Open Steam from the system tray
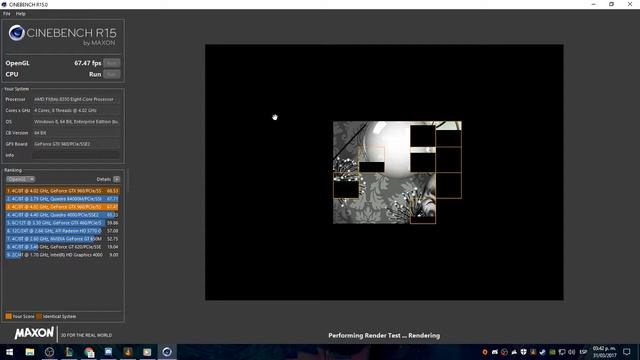This screenshot has width=640, height=360. coord(542,352)
